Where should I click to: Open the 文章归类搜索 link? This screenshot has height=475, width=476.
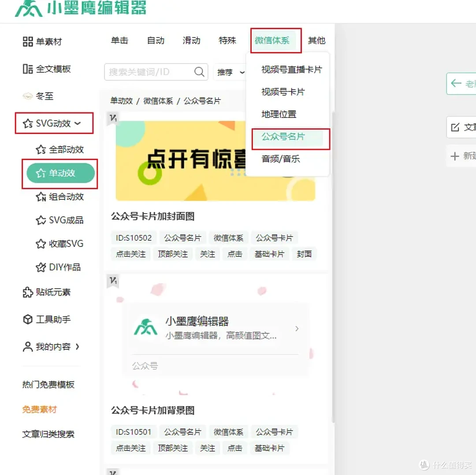click(x=48, y=434)
